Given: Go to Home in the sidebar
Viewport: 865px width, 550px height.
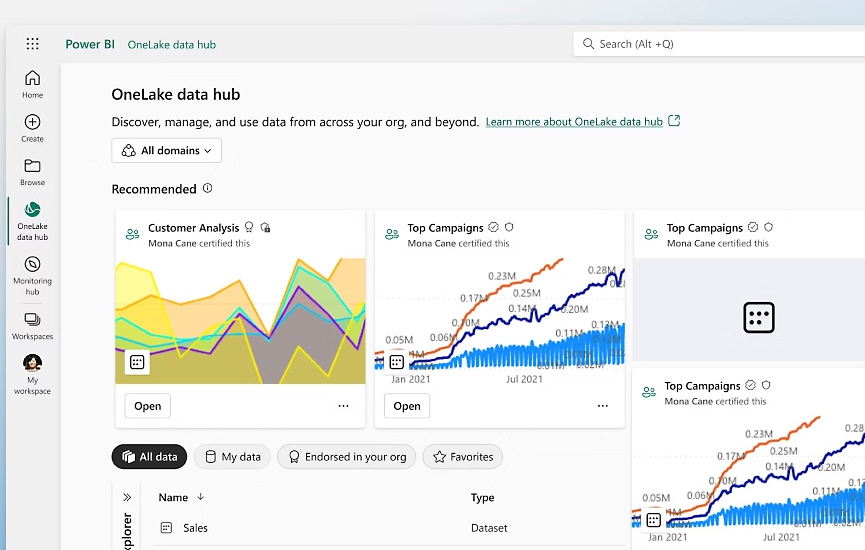Looking at the screenshot, I should pyautogui.click(x=32, y=79).
